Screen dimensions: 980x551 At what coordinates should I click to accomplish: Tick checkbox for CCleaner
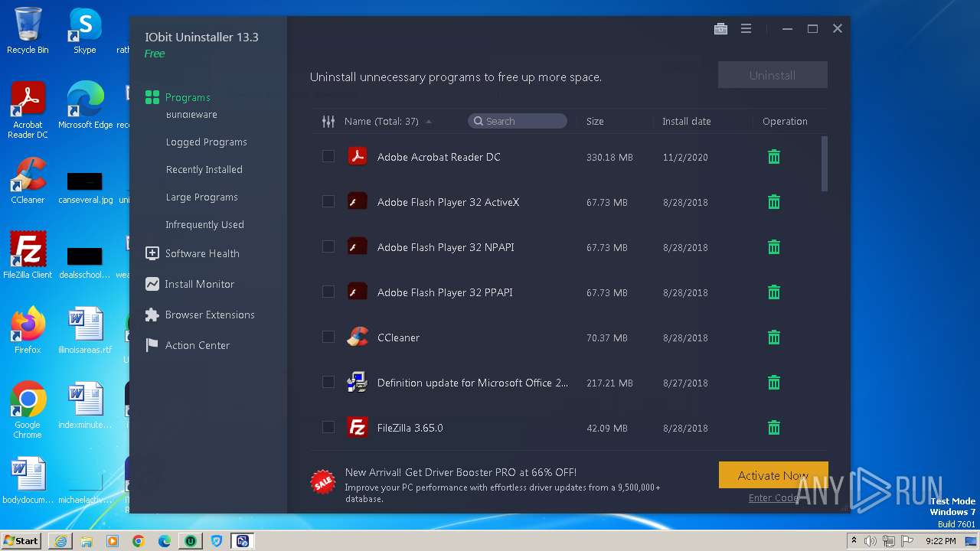click(328, 337)
